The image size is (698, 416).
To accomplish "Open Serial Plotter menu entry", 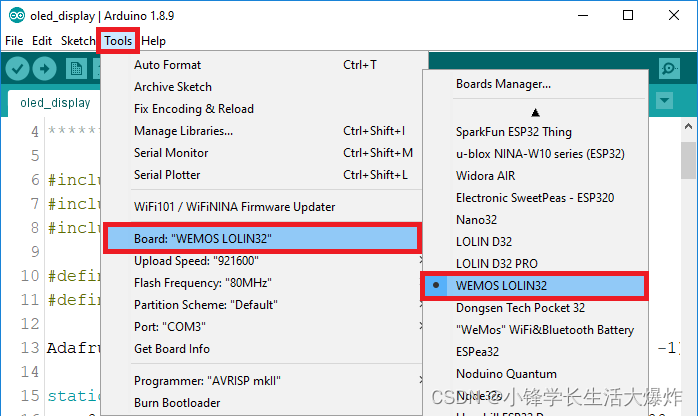I will [262, 175].
